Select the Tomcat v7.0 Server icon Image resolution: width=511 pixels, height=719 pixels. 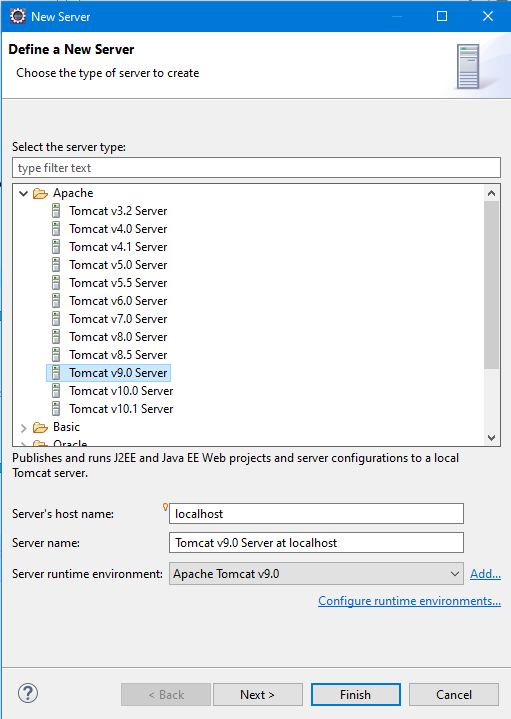56,319
